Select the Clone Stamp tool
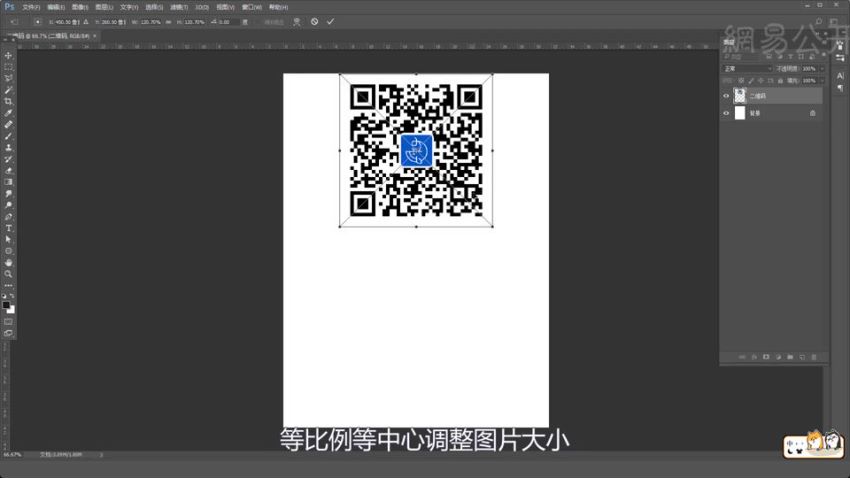The image size is (850, 478). point(8,147)
